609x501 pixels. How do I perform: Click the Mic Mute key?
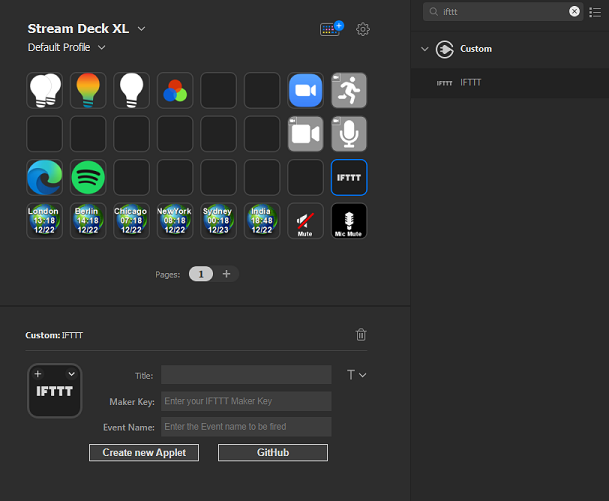[x=349, y=221]
